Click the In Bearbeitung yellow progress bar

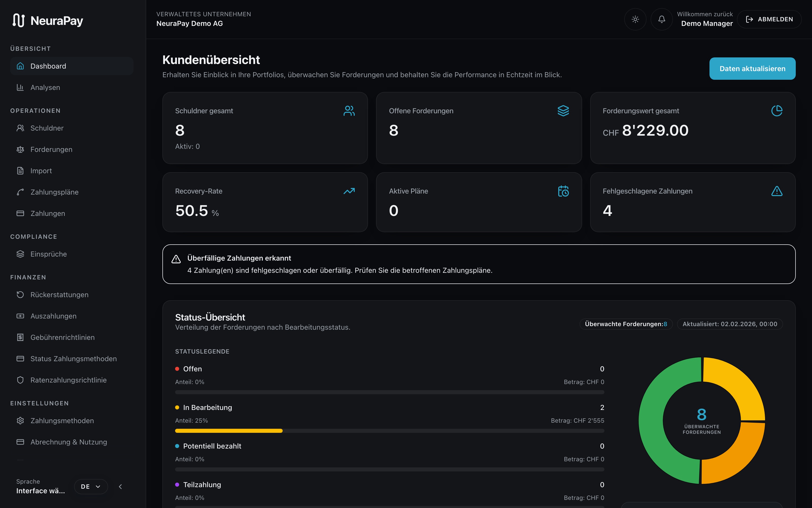229,431
